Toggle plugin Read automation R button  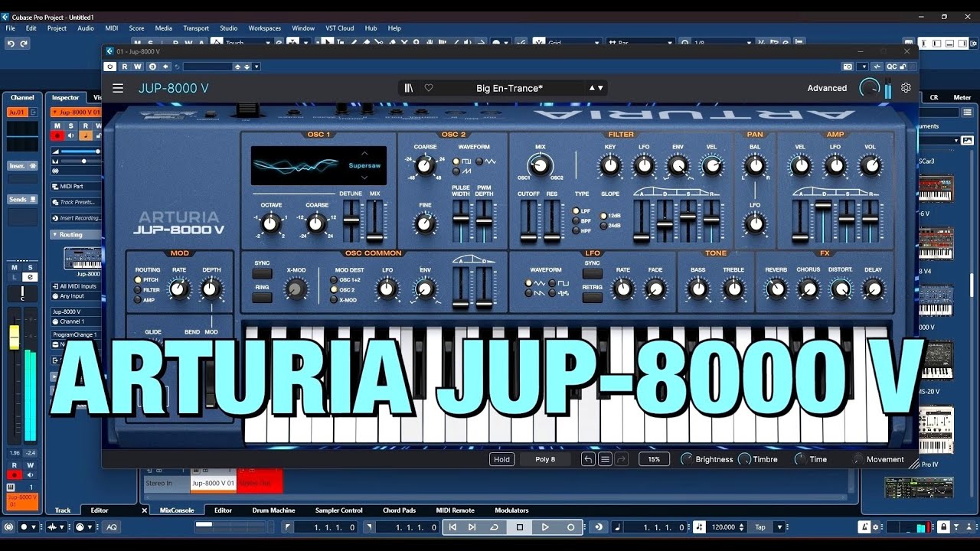[125, 67]
